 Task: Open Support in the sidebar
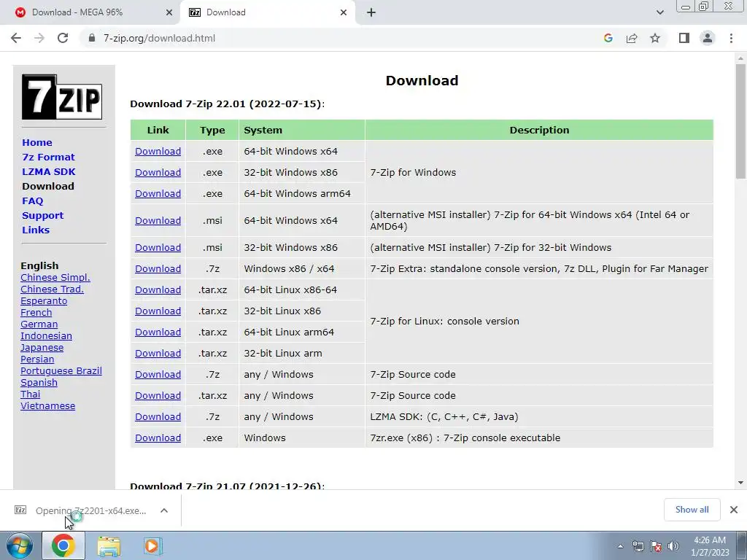(42, 215)
